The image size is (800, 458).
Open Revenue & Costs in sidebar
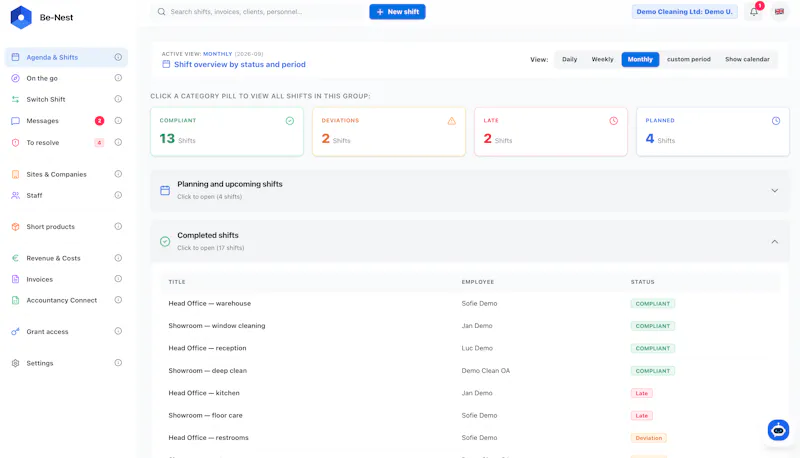[66, 258]
